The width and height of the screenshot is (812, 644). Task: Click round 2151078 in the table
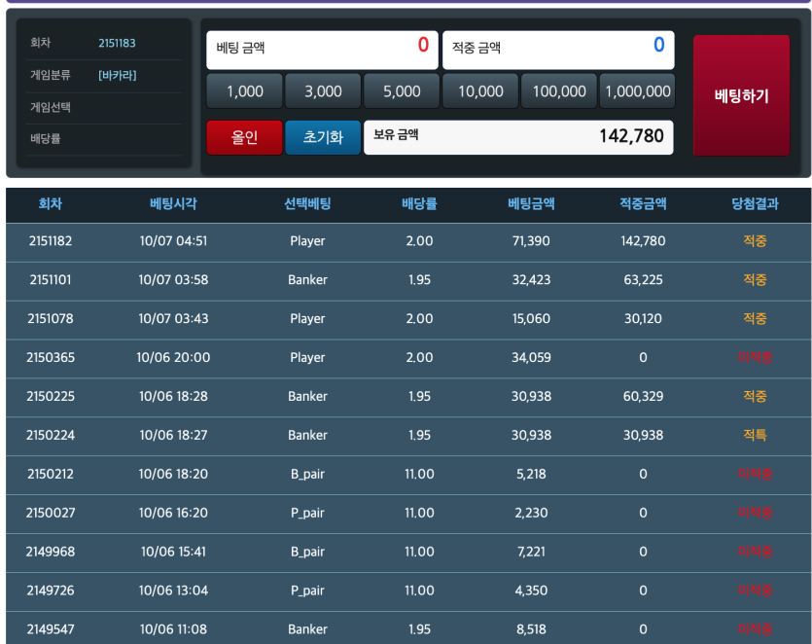coord(51,319)
